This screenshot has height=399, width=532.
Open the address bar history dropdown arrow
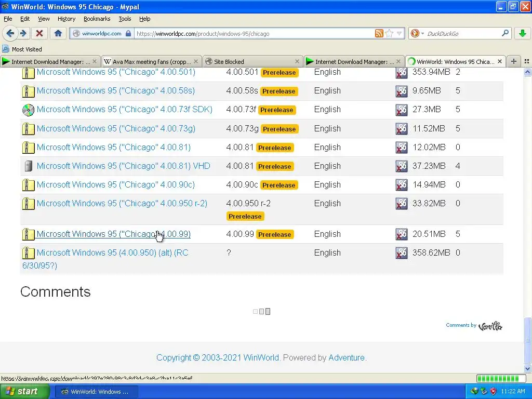400,33
